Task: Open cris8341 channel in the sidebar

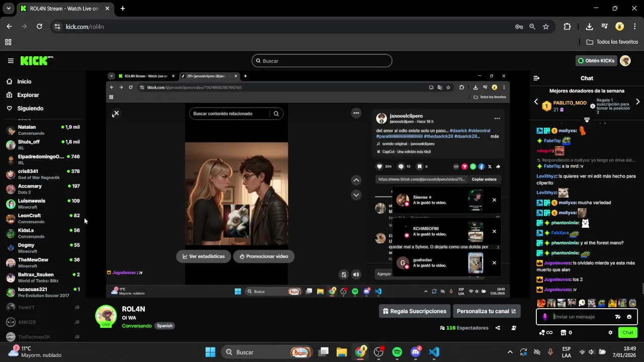Action: (43, 174)
